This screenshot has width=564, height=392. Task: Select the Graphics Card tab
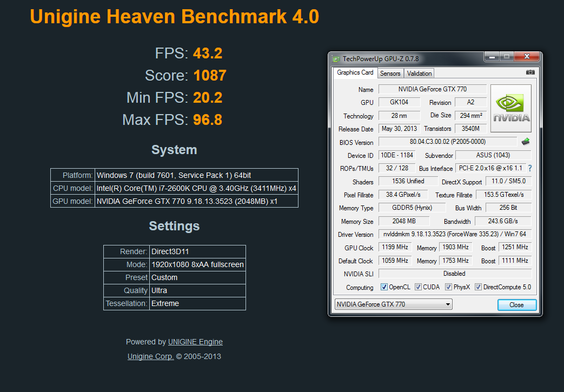coord(355,72)
